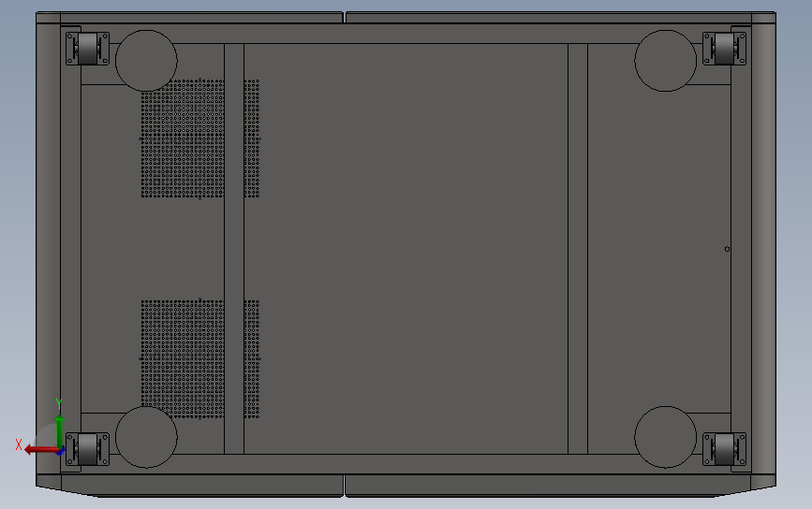812x509 pixels.
Task: Click the red X axis arrow of the triad
Action: (40, 449)
